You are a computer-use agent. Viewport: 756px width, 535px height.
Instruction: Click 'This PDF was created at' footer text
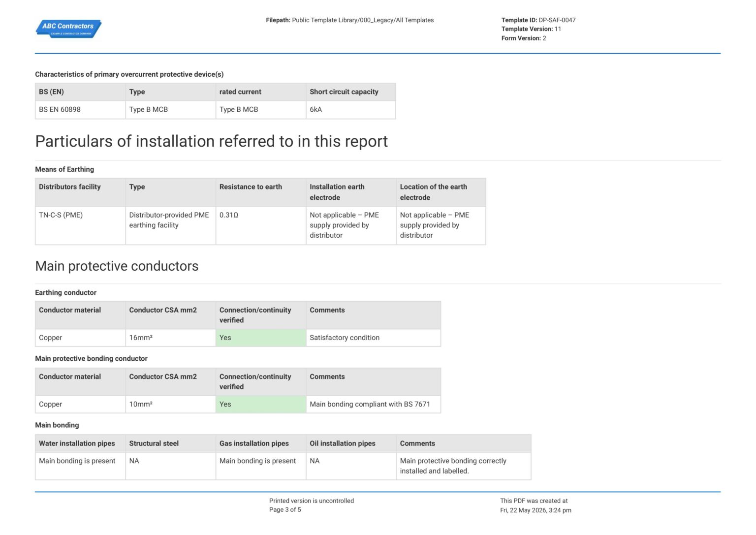534,501
